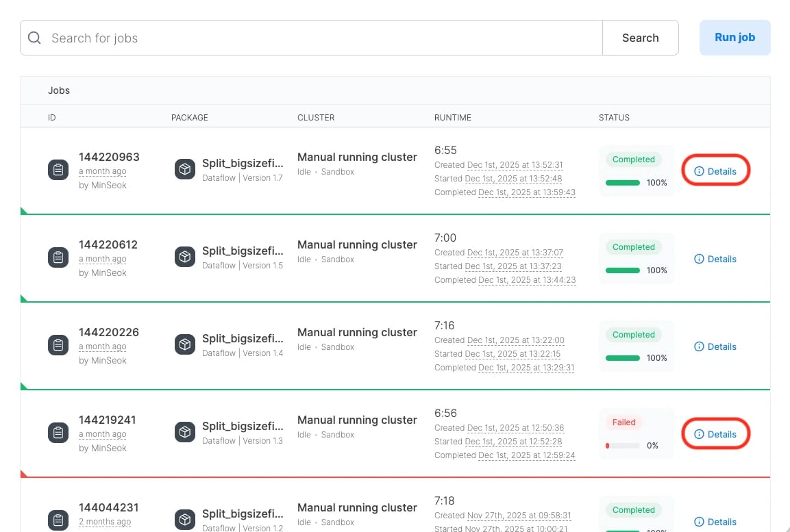
Task: Click Completed badge for job 144220612
Action: pos(633,246)
